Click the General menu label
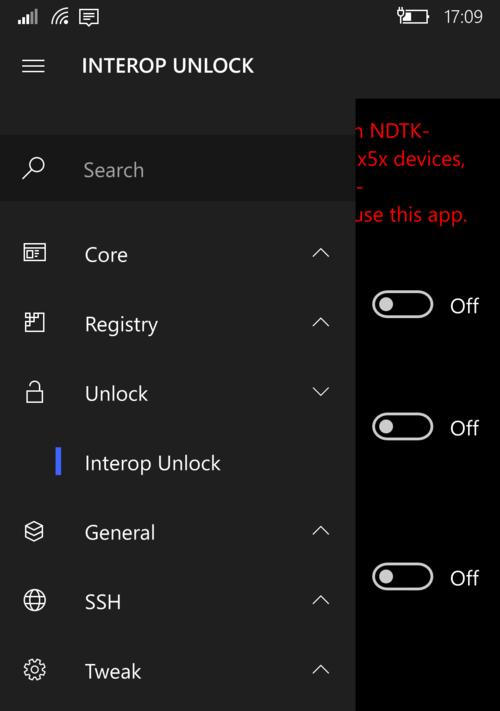 120,532
